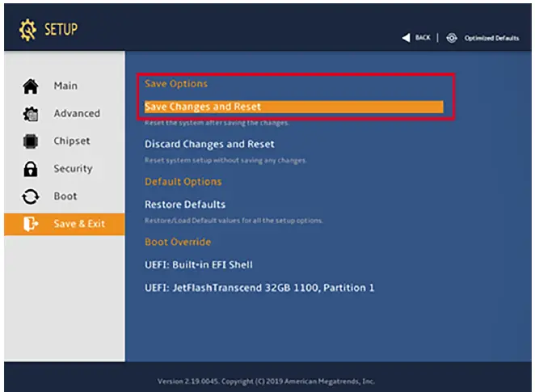The width and height of the screenshot is (535, 392).
Task: Open the Main tab text label
Action: 65,86
